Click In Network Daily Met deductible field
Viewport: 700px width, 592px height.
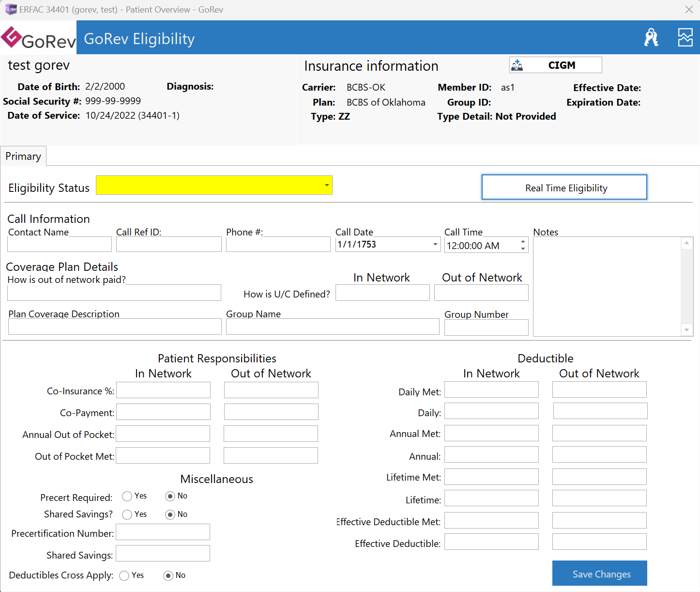(x=492, y=389)
